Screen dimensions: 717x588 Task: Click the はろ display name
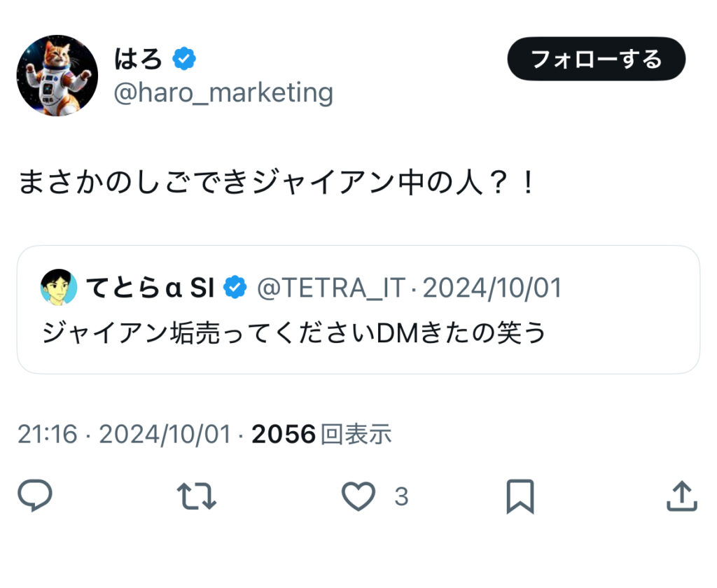click(x=138, y=59)
